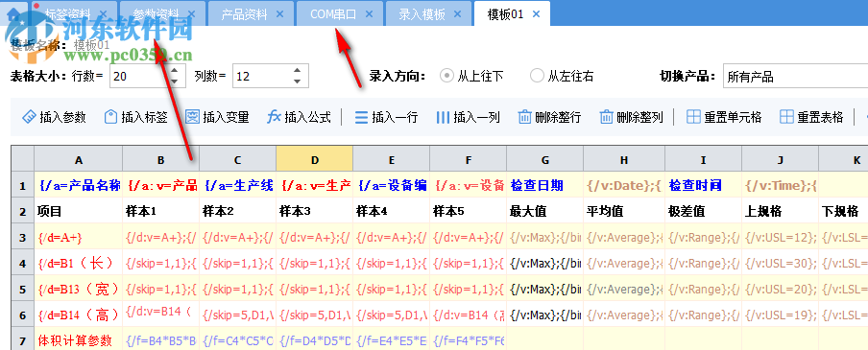The height and width of the screenshot is (350, 868).
Task: Reset whole table using 重置表格
Action: pos(811,117)
